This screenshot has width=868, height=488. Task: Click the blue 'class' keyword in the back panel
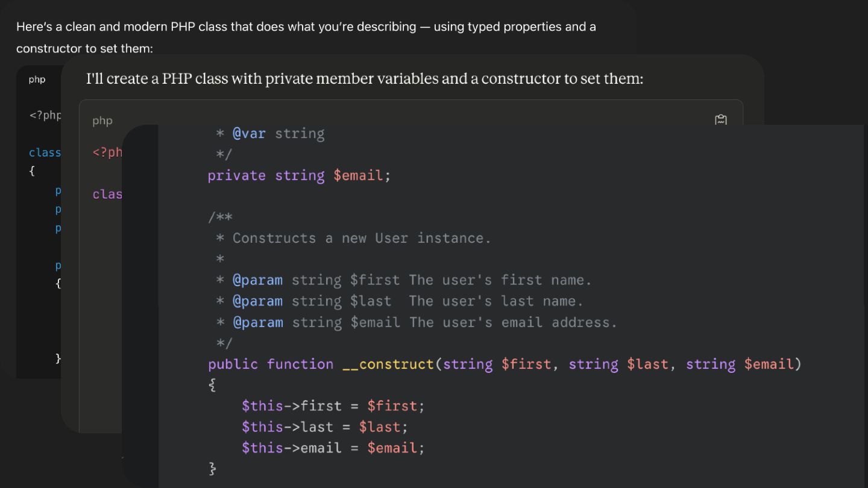(x=45, y=153)
